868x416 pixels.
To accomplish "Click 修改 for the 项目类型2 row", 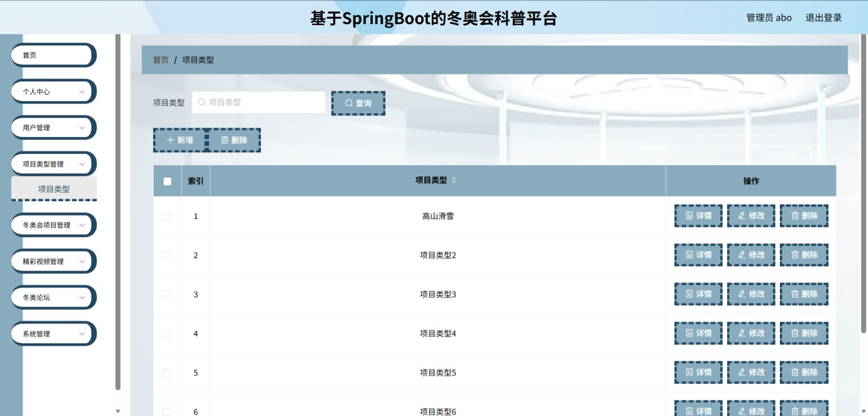I will tap(751, 255).
